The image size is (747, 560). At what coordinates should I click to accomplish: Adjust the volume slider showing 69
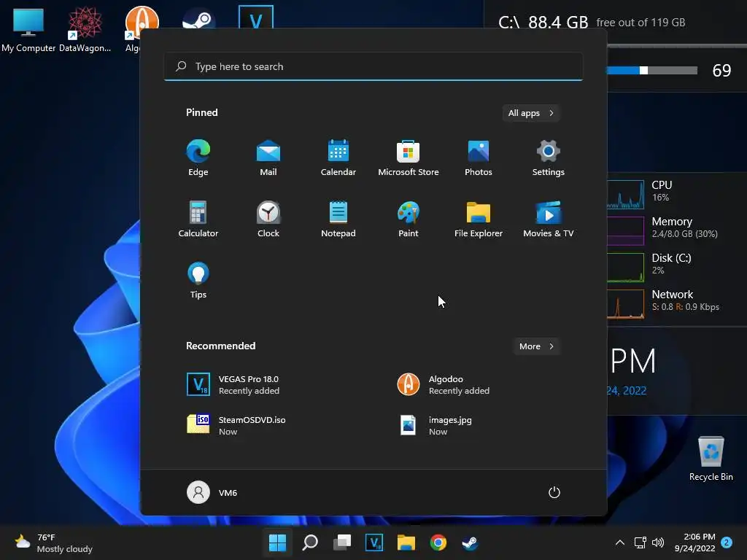[651, 71]
